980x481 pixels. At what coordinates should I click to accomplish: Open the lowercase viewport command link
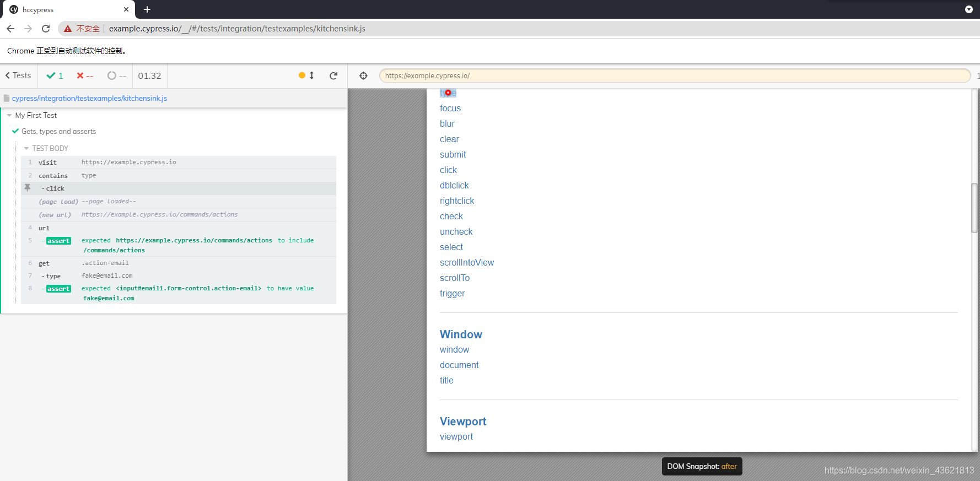(456, 437)
